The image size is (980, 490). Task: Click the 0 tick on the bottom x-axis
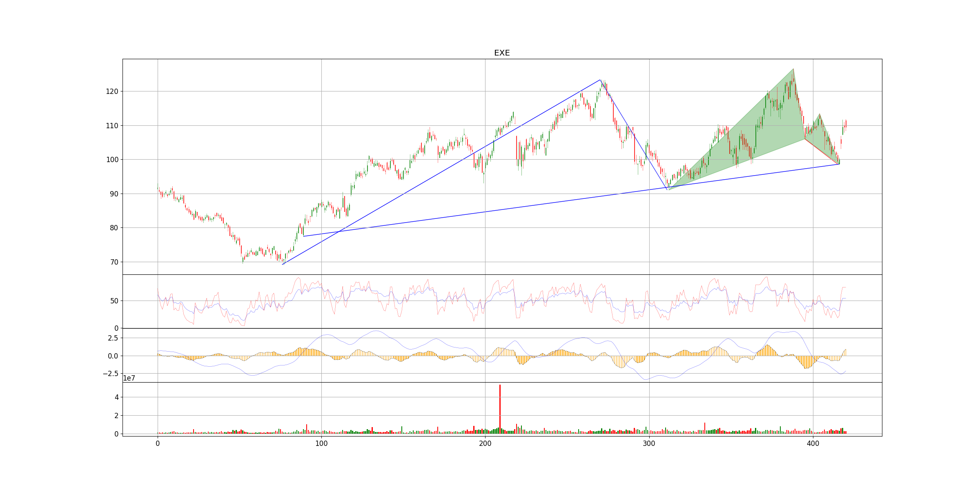[x=158, y=443]
